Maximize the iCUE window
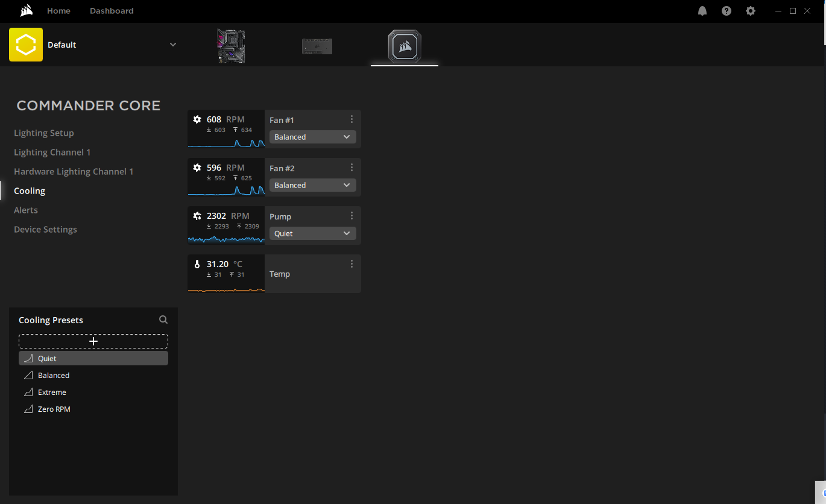The image size is (826, 504). 793,11
